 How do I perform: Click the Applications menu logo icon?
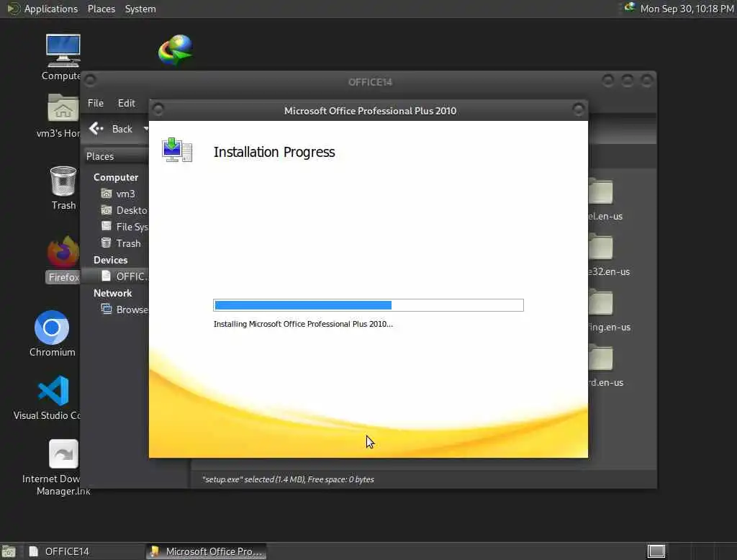[13, 9]
